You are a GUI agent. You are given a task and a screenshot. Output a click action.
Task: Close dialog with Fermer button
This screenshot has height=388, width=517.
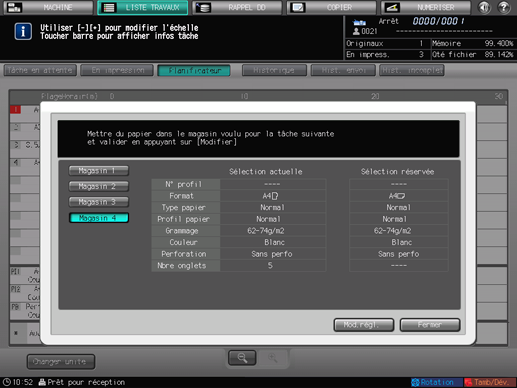click(430, 325)
